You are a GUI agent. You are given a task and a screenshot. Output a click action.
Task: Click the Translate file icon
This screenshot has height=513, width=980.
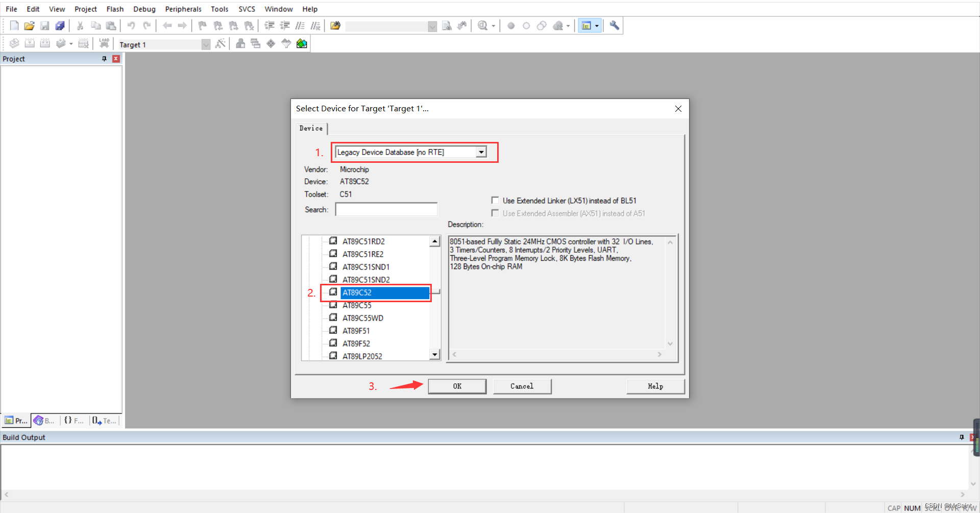coord(14,43)
